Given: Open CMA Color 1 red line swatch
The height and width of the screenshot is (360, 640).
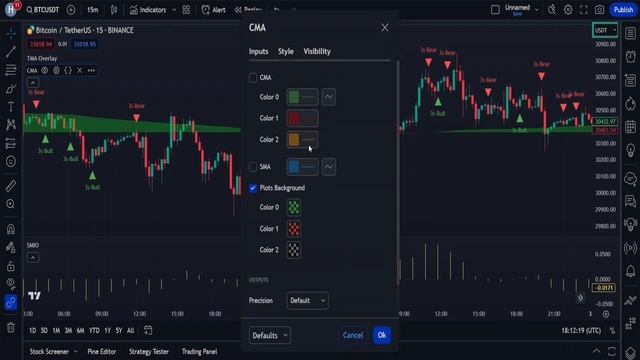Looking at the screenshot, I should [x=302, y=118].
